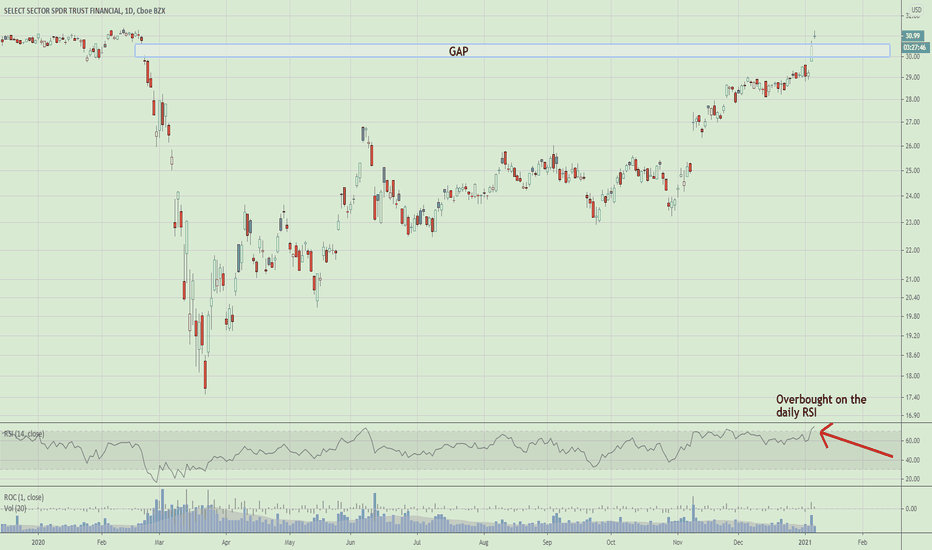
Task: Click the 18.00 price axis label
Action: [912, 376]
